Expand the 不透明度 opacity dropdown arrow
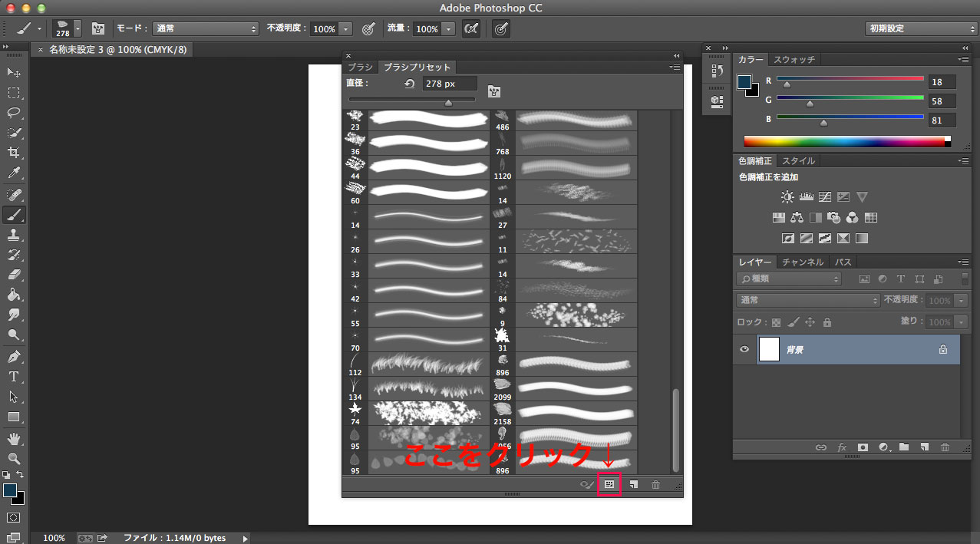Viewport: 980px width, 544px height. pos(346,29)
